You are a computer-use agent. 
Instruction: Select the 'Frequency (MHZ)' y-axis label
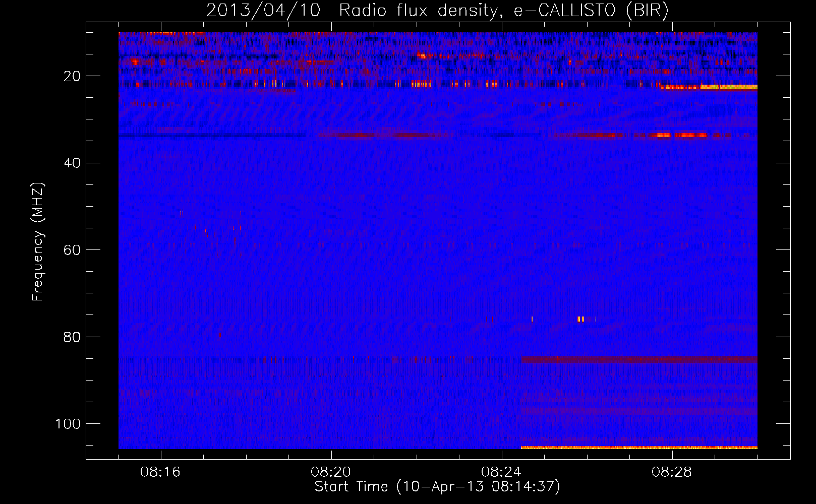click(x=38, y=241)
